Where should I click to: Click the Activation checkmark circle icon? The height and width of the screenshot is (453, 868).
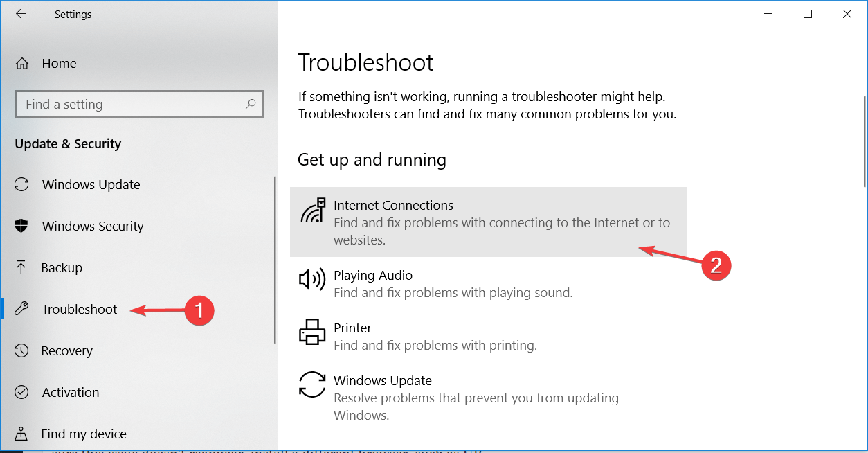point(21,393)
